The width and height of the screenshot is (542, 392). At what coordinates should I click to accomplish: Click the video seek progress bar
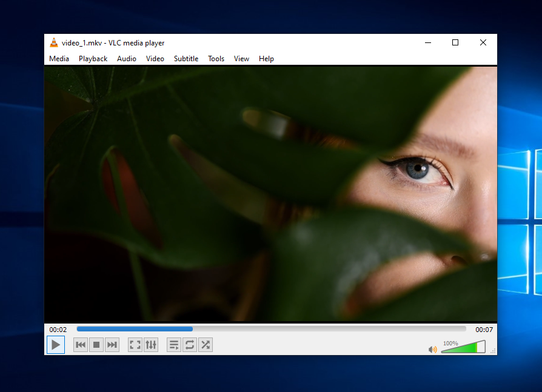(x=271, y=329)
